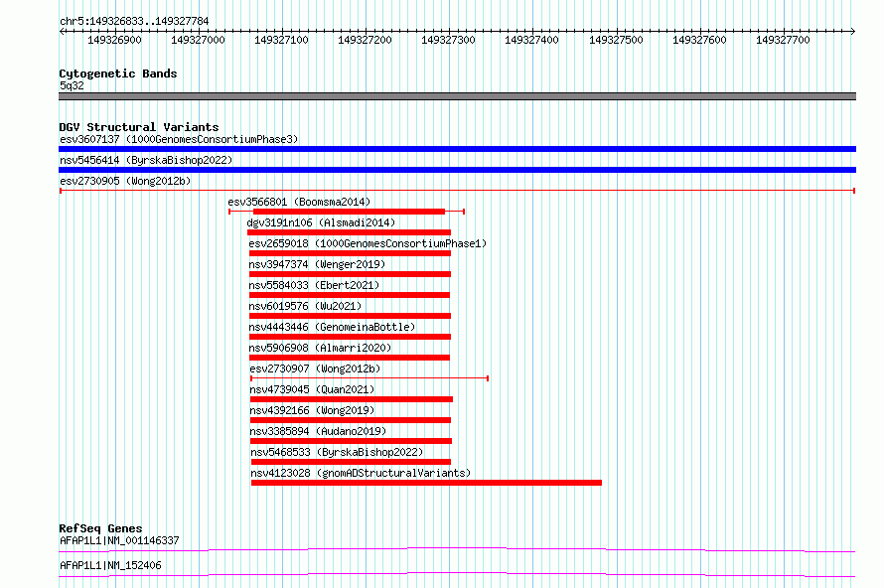Image resolution: width=884 pixels, height=588 pixels.
Task: Select the esv2659018 red variant bar
Action: (350, 253)
